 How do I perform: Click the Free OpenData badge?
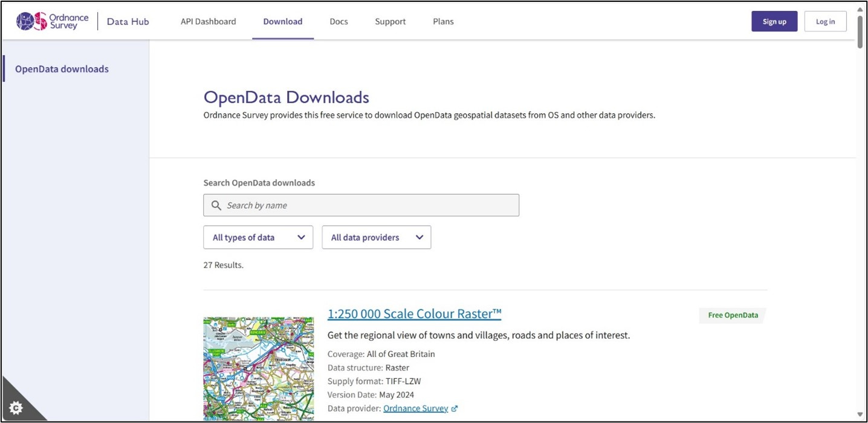(733, 315)
